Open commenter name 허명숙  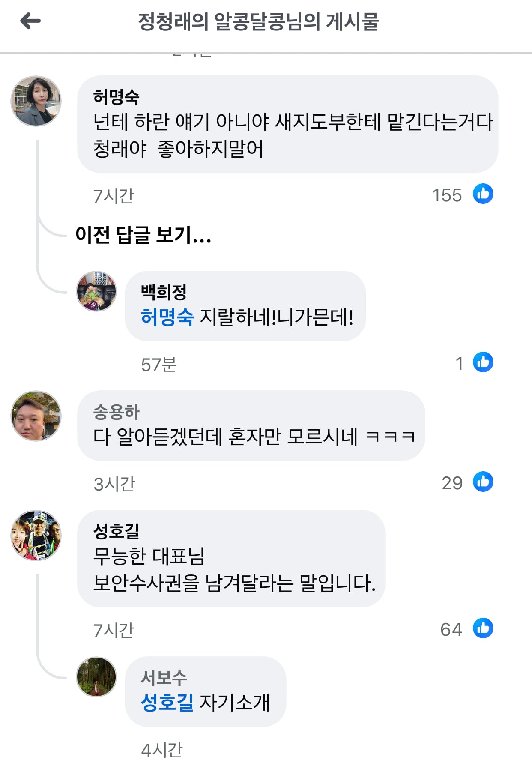[x=117, y=97]
